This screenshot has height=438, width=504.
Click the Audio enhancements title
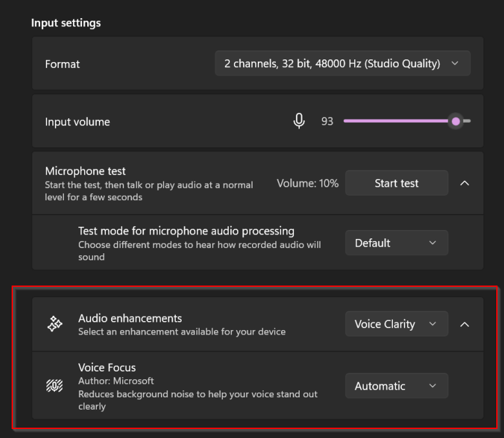click(130, 318)
